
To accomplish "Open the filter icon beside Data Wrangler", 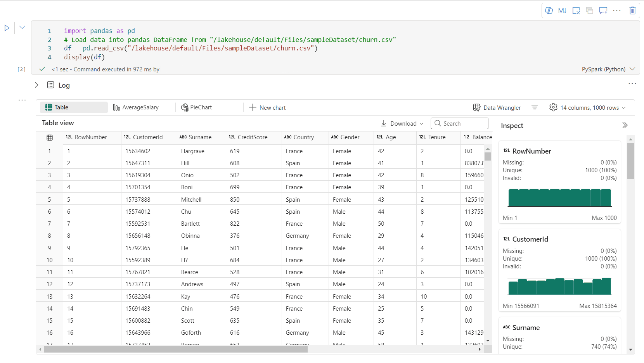I will pos(535,107).
